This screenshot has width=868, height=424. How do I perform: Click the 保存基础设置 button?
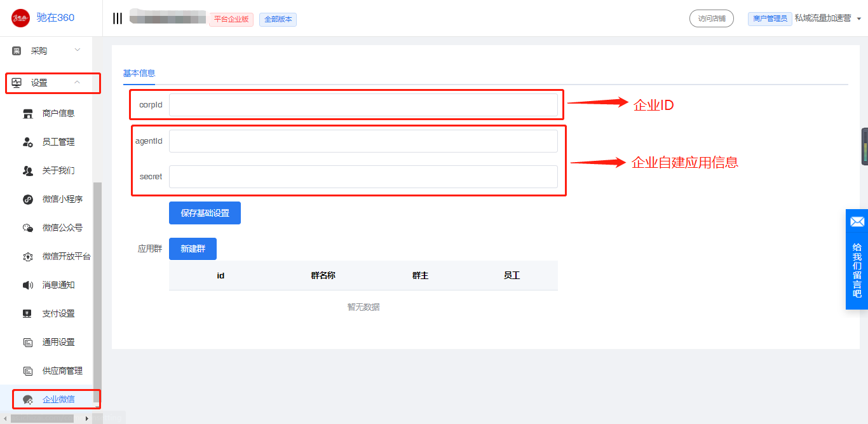pyautogui.click(x=205, y=213)
